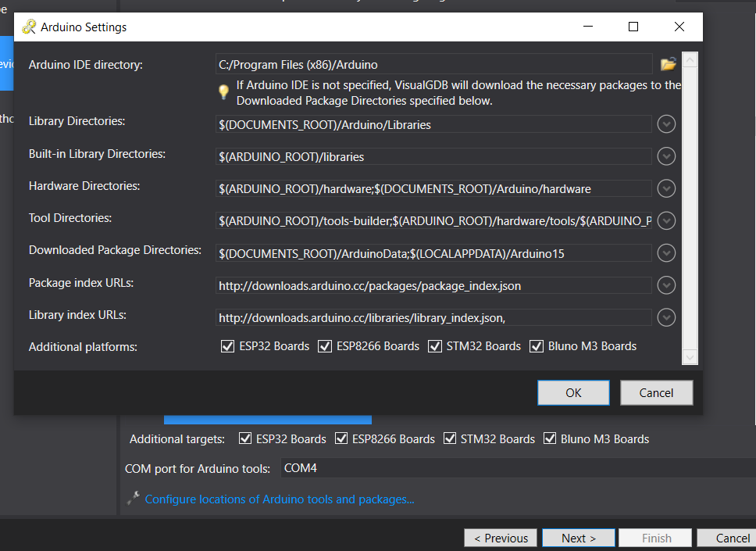Viewport: 756px width, 551px height.
Task: Click the VisualGDB download hint text
Action: 458,93
